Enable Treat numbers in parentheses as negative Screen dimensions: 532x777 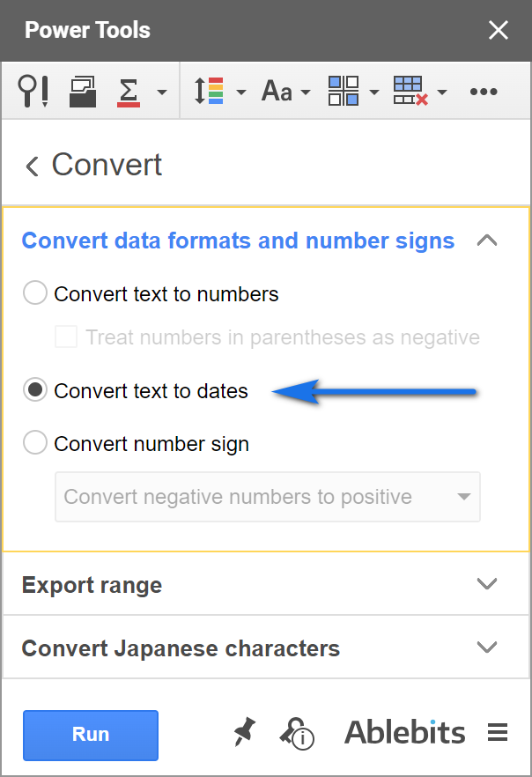point(67,337)
